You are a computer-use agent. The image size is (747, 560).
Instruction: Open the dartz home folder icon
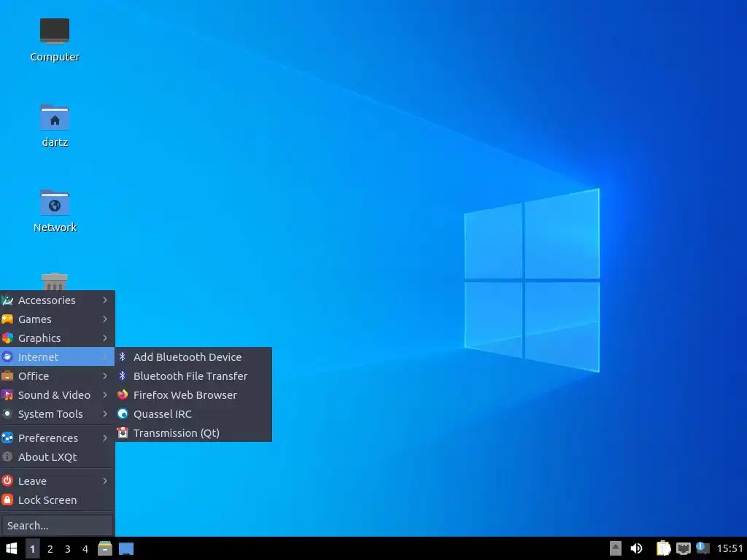coord(55,117)
